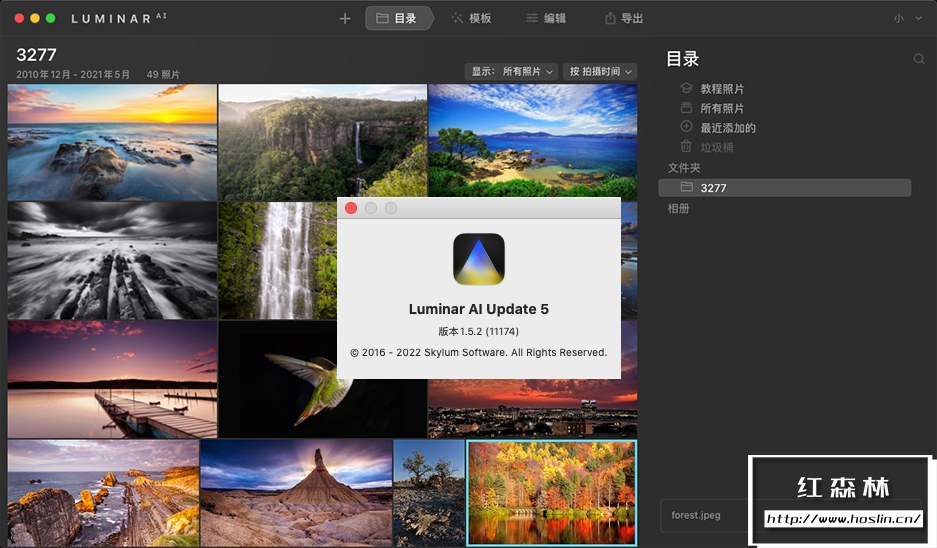Open the 按 拍摄时间 sort dropdown
Screen dimensions: 937x548
pyautogui.click(x=600, y=72)
